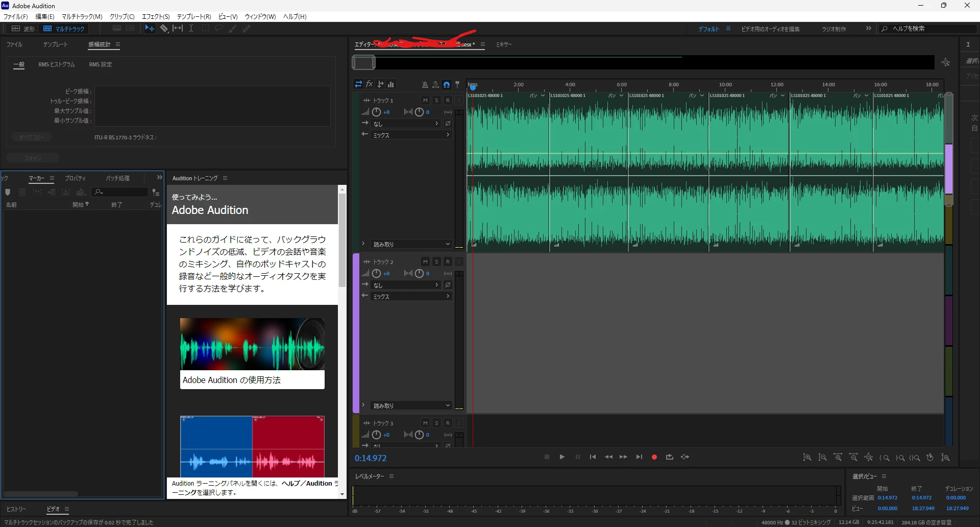Show the track EQ bars view

click(391, 84)
